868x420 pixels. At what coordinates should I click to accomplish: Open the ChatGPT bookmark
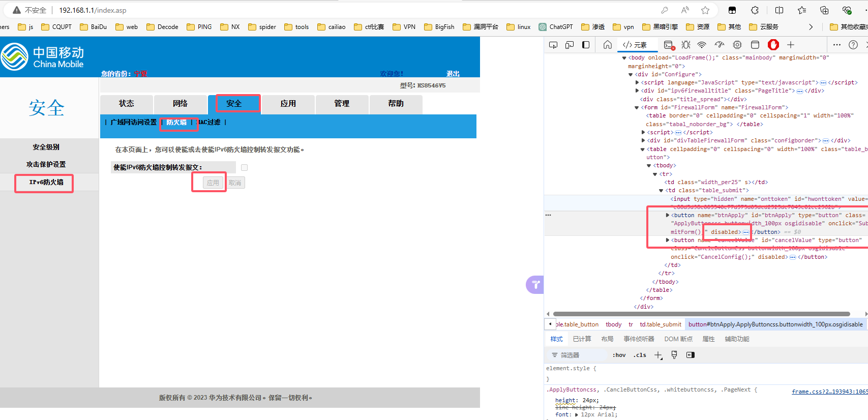(556, 27)
